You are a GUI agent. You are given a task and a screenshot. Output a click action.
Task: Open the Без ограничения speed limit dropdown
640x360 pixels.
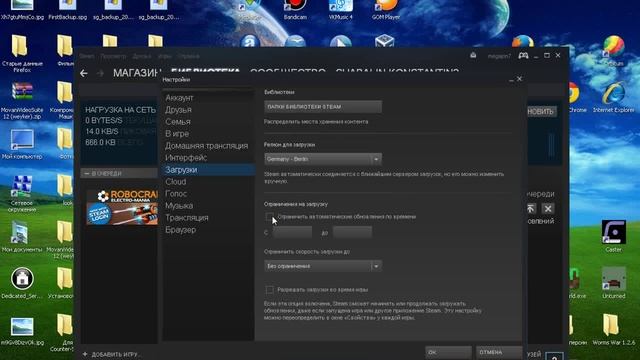[323, 266]
